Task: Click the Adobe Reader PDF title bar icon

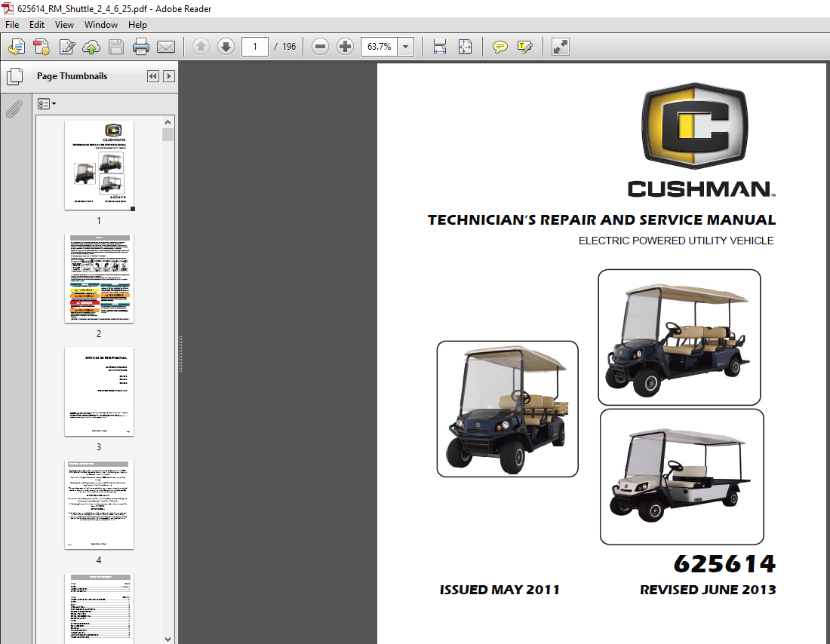Action: (8, 8)
